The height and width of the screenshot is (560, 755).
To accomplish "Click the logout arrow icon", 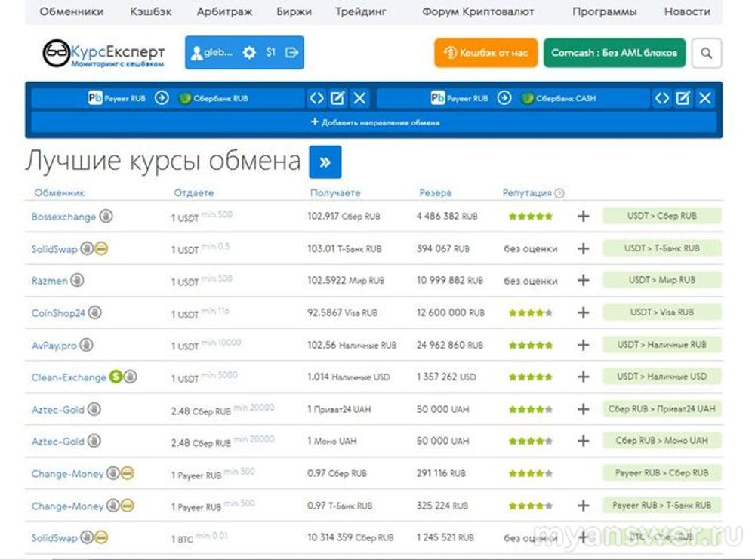I will [x=292, y=53].
